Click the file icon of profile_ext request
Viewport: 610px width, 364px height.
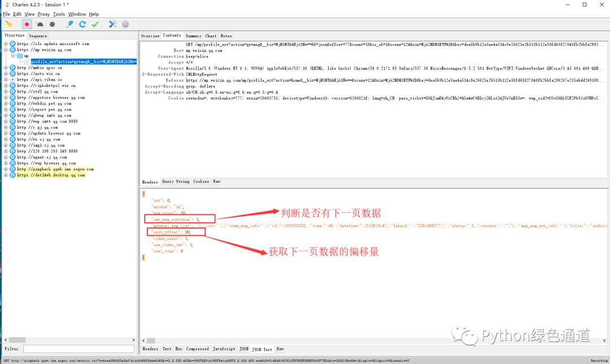(x=27, y=62)
